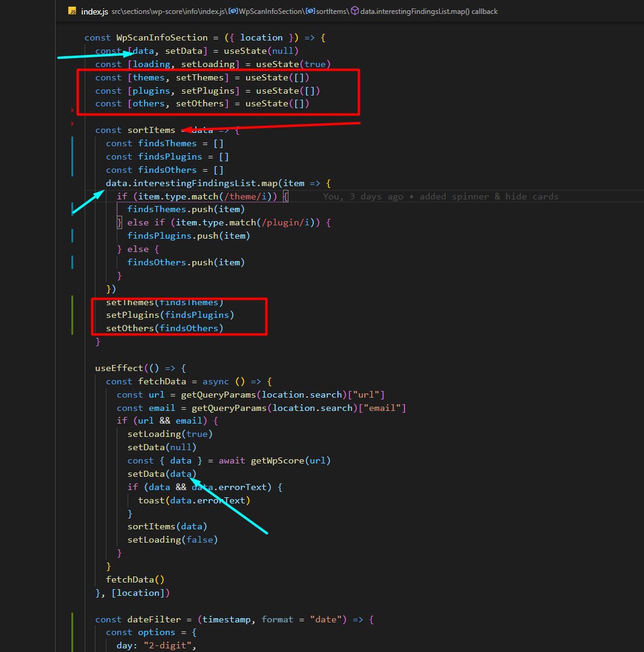The height and width of the screenshot is (652, 644).
Task: Click the cube icon before the map() callback breadcrumb
Action: click(354, 11)
